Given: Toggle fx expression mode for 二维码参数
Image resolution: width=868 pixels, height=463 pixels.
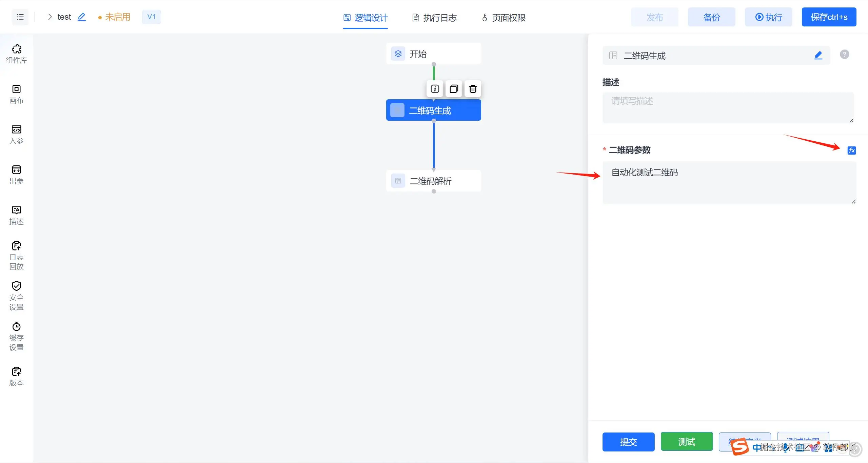Looking at the screenshot, I should click(851, 150).
